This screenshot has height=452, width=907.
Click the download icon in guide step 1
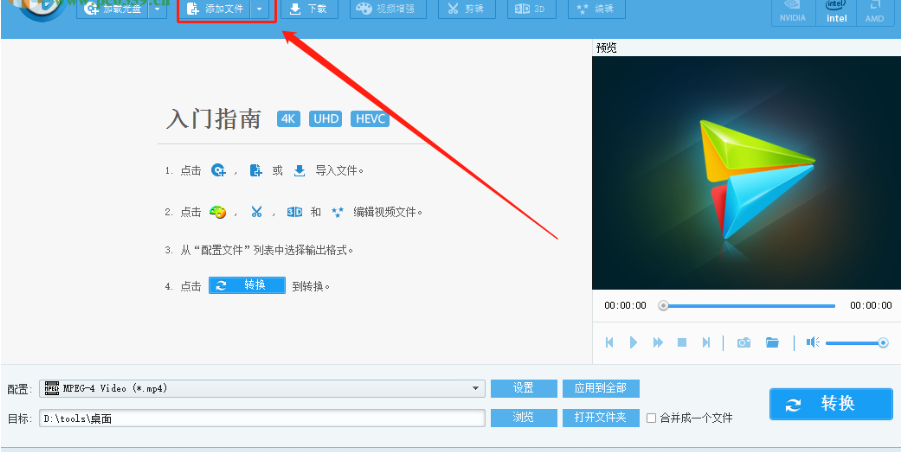point(299,170)
